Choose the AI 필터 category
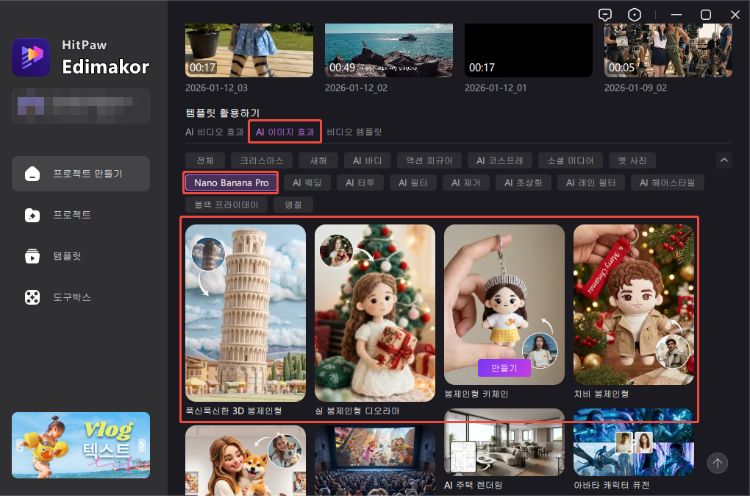Image resolution: width=750 pixels, height=496 pixels. tap(413, 183)
